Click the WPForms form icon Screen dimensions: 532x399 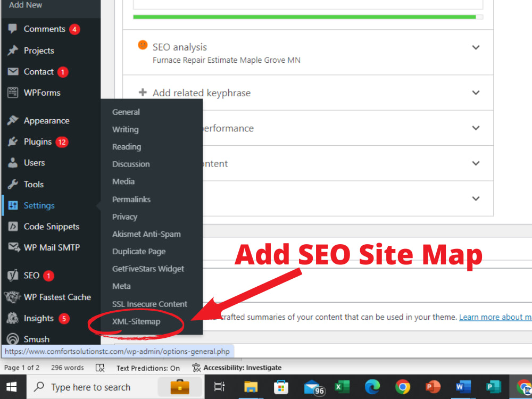(13, 93)
